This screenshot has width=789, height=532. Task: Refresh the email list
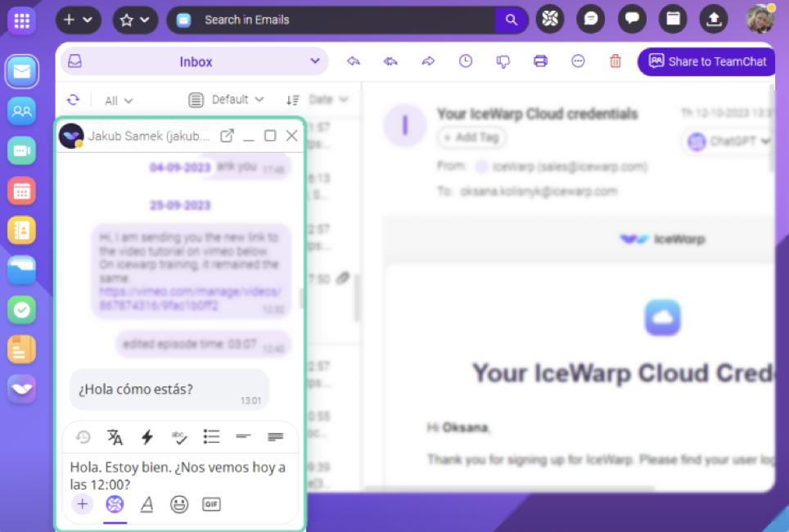pos(74,100)
